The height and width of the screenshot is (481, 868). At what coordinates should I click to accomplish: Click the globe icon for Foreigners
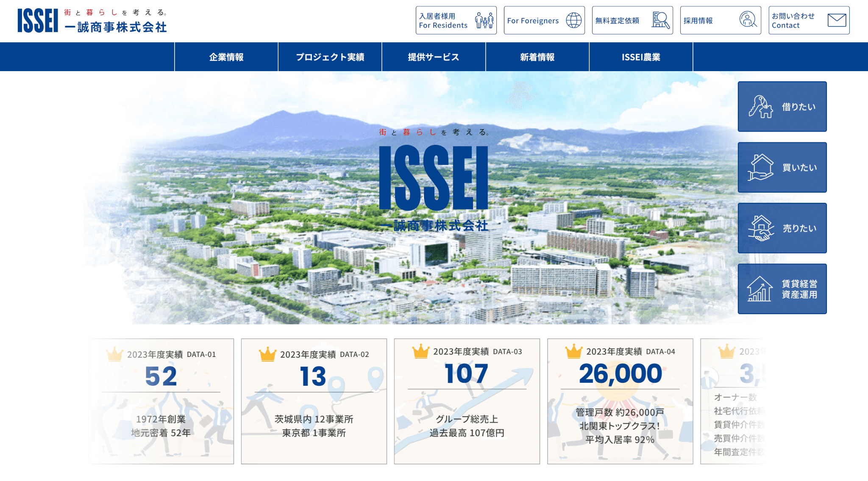pos(573,20)
